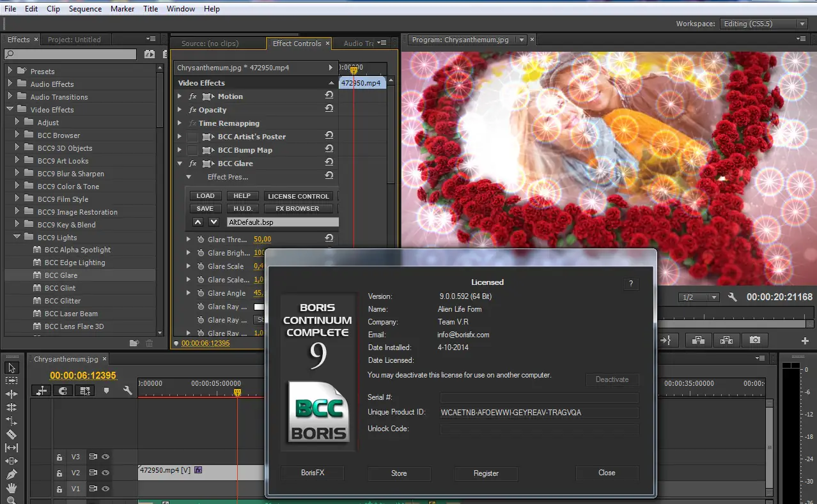
Task: Click the Glare Ray color swatch
Action: pos(260,307)
